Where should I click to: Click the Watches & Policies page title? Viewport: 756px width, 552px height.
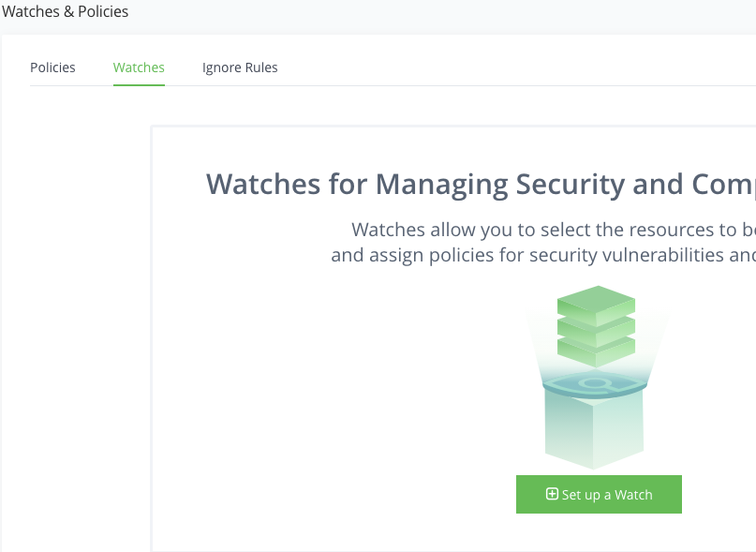point(66,12)
